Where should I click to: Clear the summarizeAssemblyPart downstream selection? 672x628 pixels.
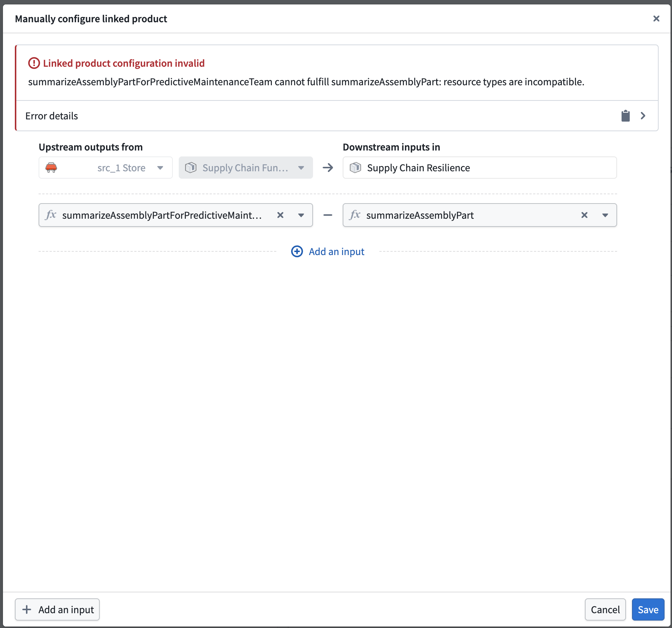584,215
